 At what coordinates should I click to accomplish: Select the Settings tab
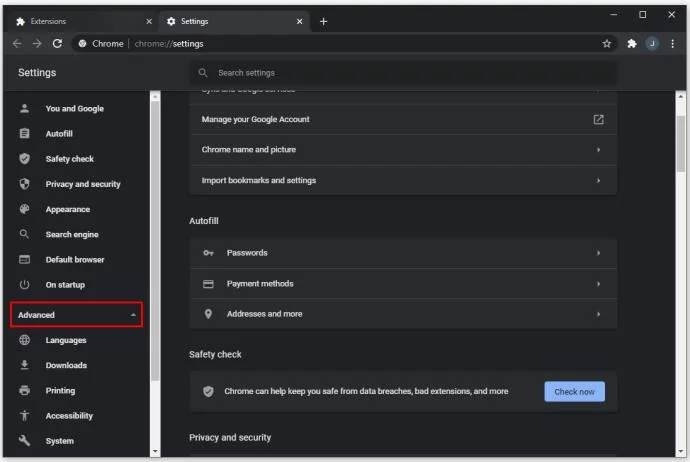234,21
